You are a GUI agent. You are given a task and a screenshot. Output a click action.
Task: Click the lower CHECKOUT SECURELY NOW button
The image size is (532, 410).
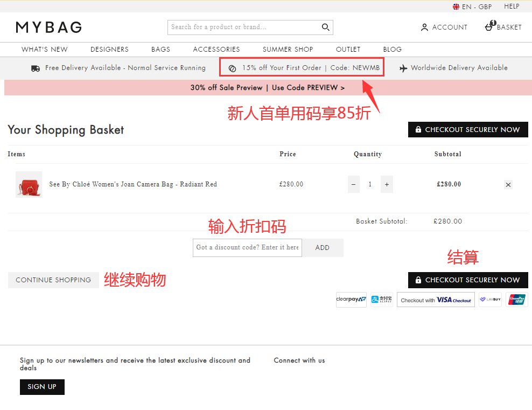click(x=468, y=280)
